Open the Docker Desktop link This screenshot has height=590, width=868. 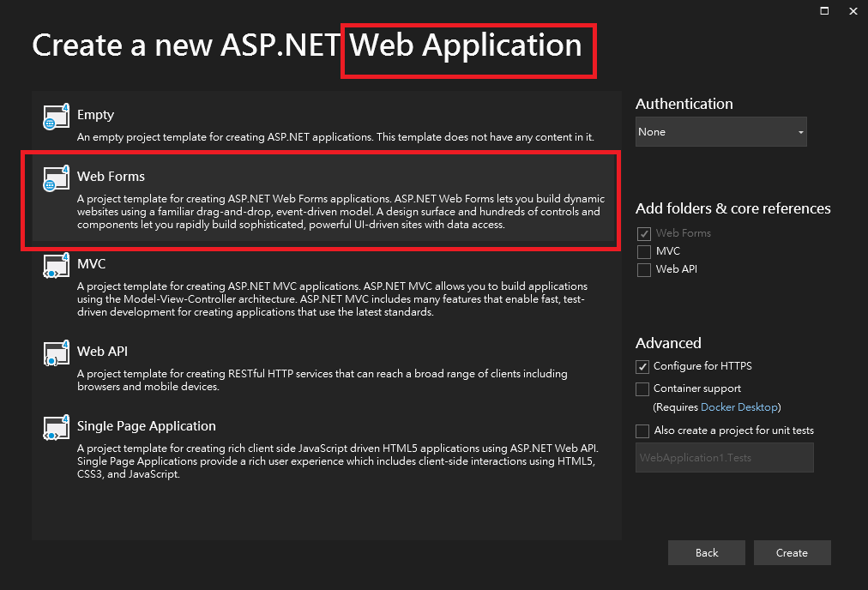[739, 406]
